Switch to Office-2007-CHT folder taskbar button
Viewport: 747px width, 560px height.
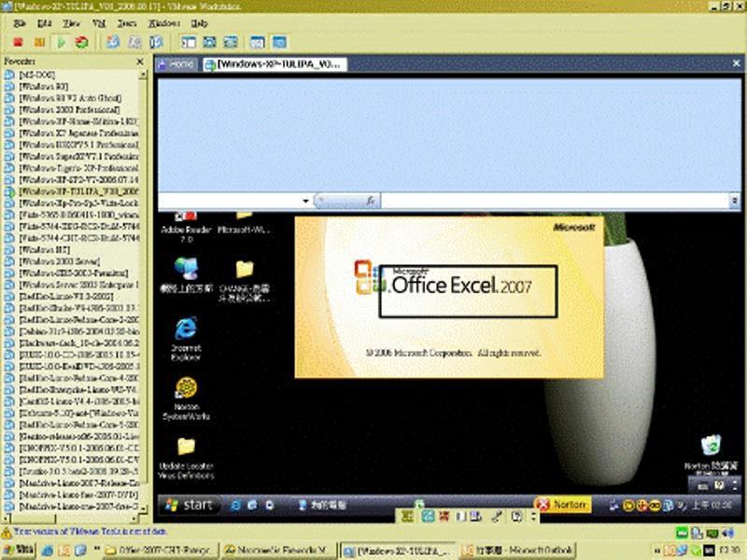coord(162,551)
